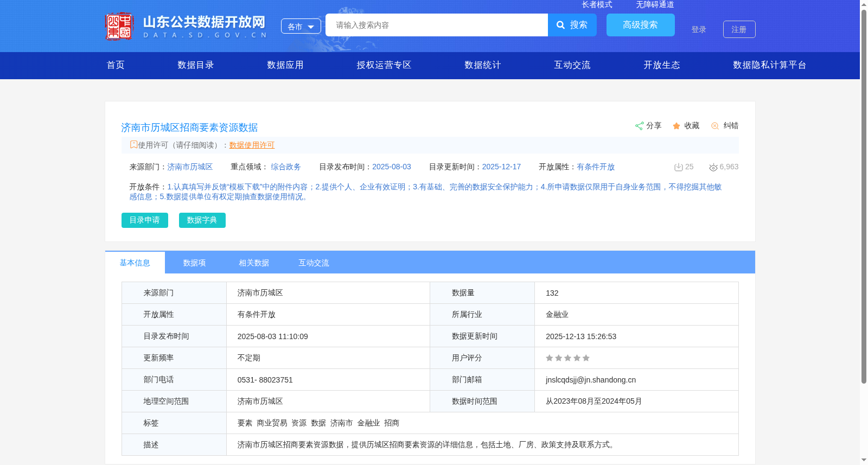Open 数据应用 navigation item
Viewport: 868px width, 465px height.
click(x=285, y=65)
